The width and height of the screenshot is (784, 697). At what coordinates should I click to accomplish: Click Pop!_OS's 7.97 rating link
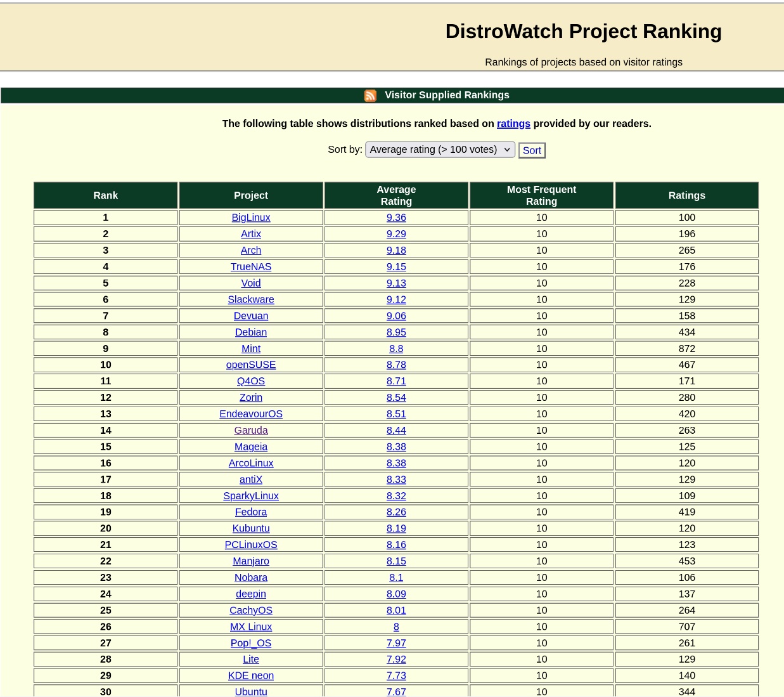point(396,644)
